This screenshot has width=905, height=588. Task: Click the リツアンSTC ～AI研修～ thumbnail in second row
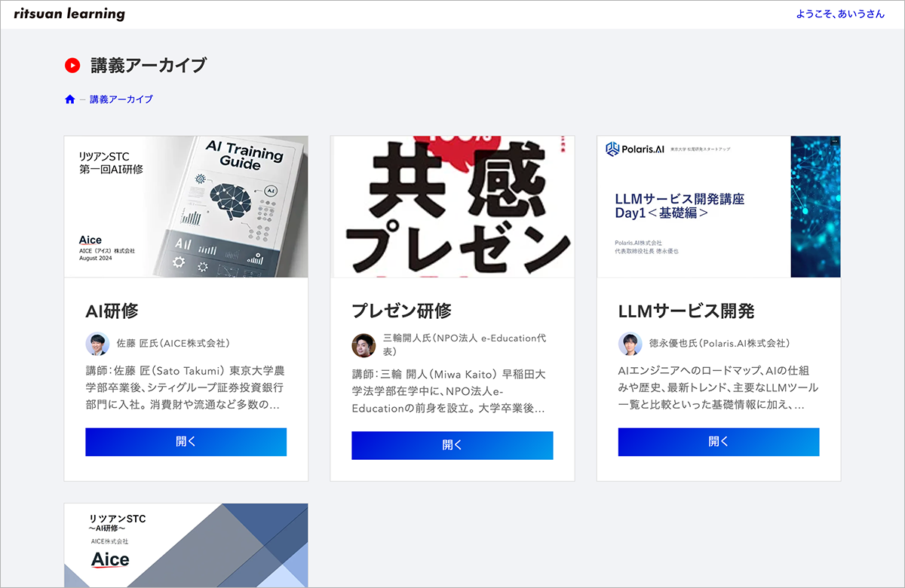186,546
